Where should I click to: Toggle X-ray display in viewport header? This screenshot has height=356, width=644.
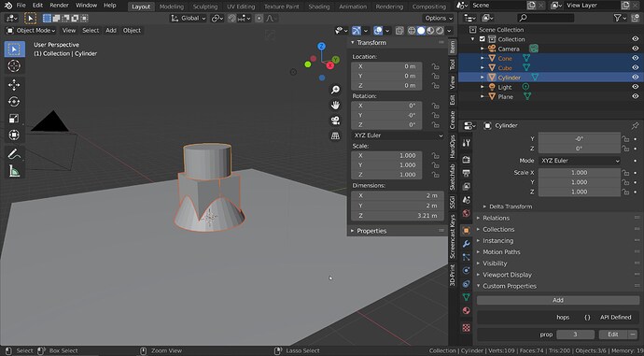click(399, 31)
